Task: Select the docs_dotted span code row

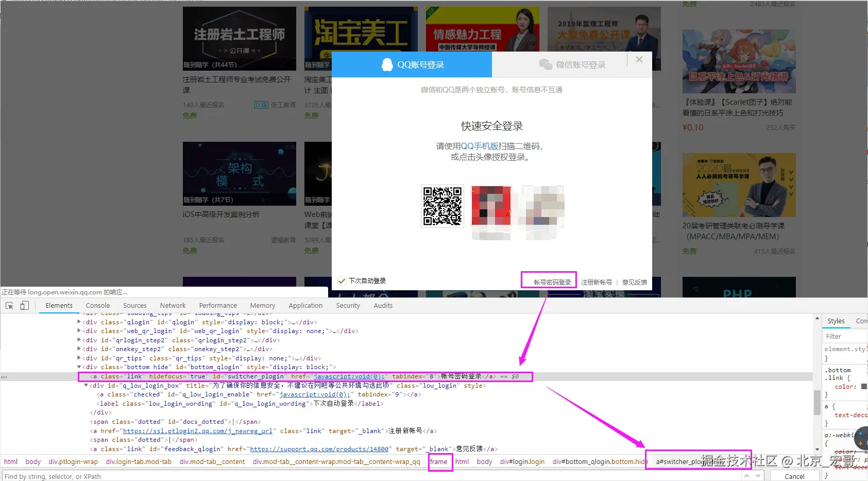Action: 175,422
